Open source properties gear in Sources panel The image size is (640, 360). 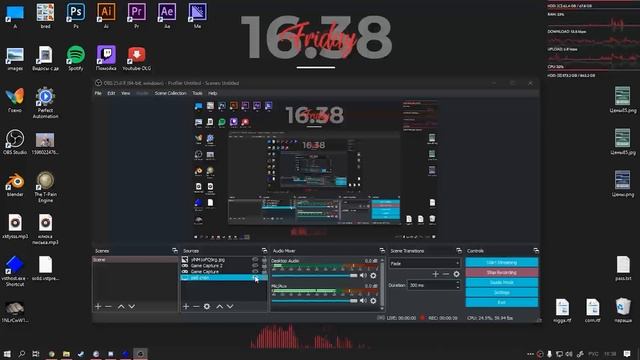coord(207,306)
